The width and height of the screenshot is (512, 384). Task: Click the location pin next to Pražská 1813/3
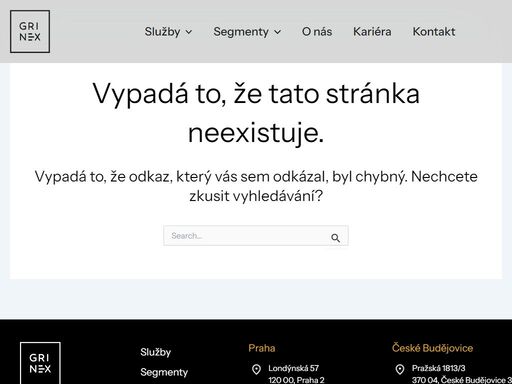(x=400, y=369)
